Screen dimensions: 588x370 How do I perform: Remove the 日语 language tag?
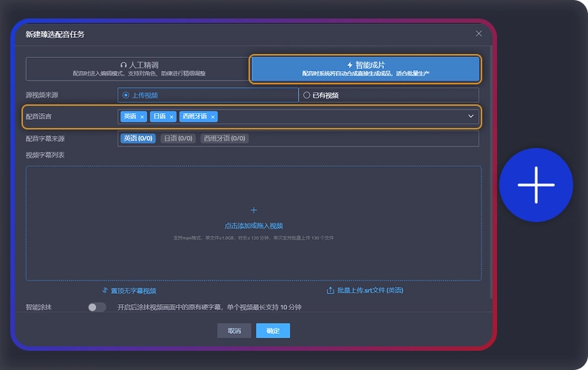[x=172, y=117]
